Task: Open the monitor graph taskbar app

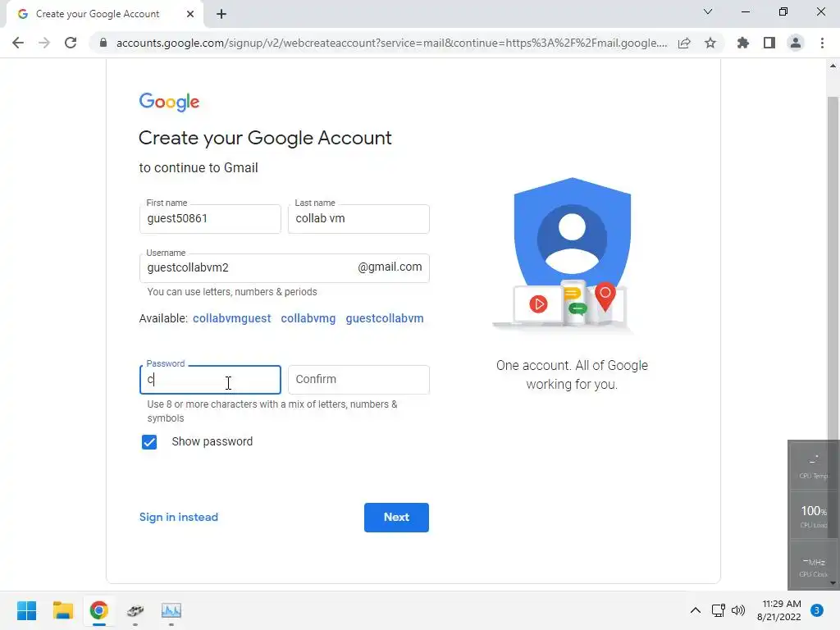Action: pyautogui.click(x=171, y=610)
